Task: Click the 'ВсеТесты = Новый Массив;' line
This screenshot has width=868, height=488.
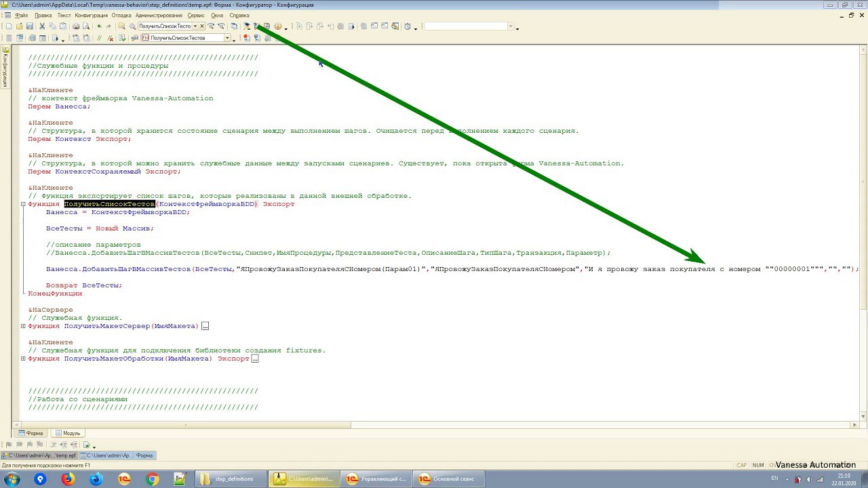Action: 100,228
